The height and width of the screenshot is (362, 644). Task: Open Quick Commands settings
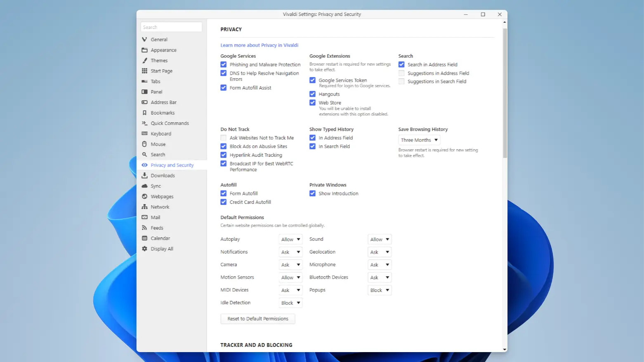click(x=170, y=123)
